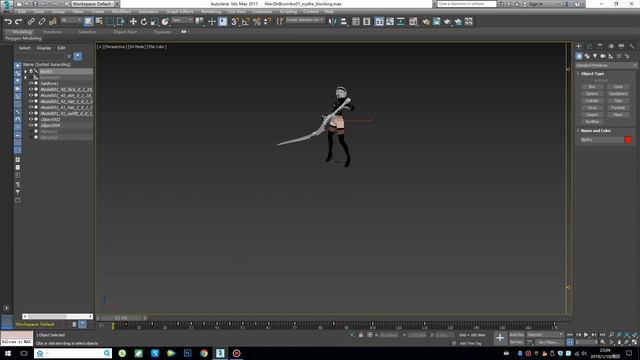Toggle the Window/Crossing selection icon
Screen dimensions: 640x360
click(121, 22)
